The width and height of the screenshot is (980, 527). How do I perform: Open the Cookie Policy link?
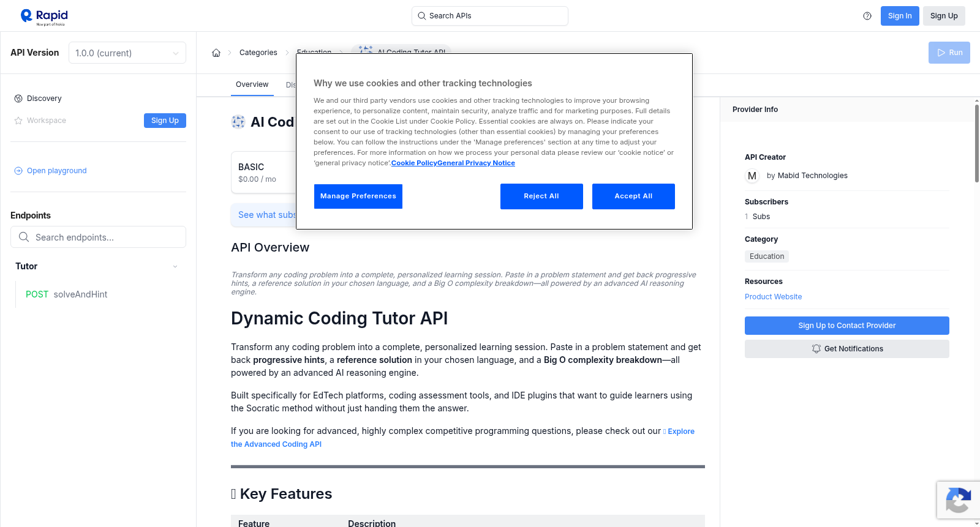414,163
